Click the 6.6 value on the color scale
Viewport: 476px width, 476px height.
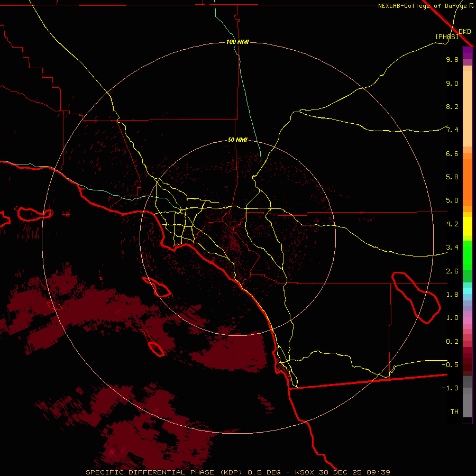click(x=452, y=153)
